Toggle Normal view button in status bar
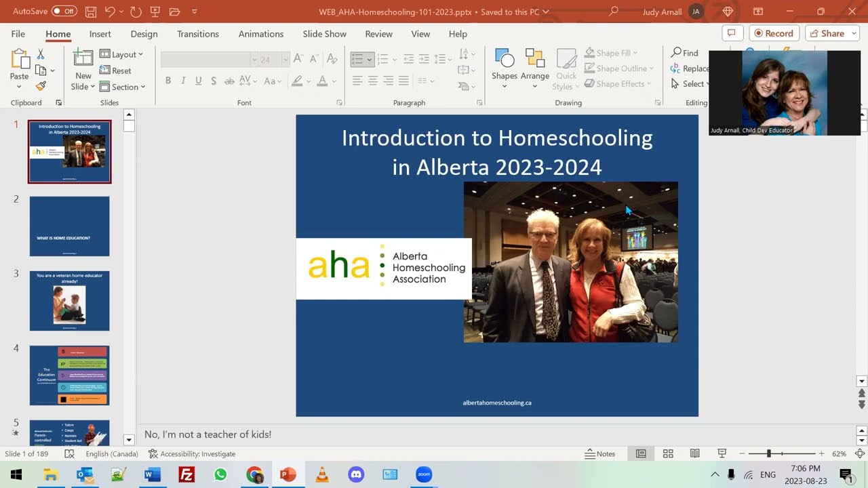This screenshot has height=488, width=868. 641,453
